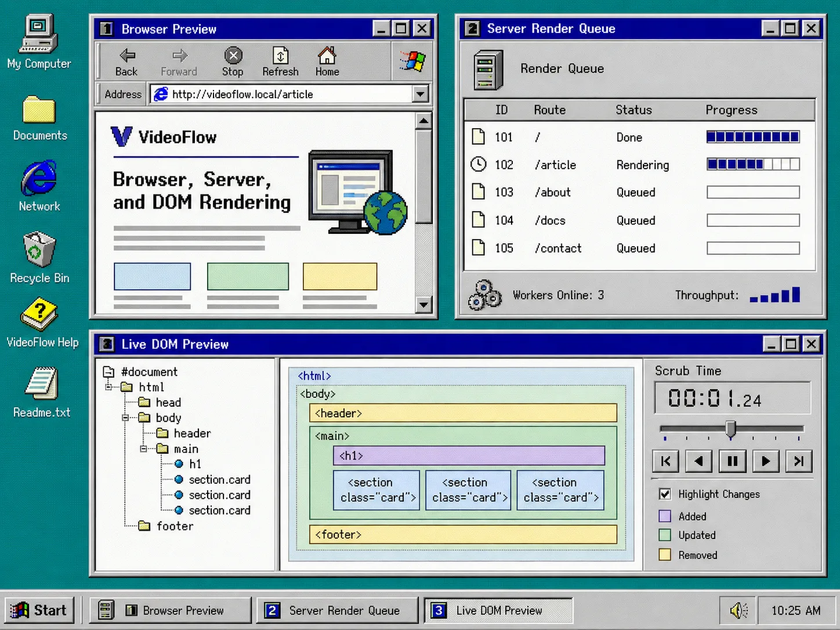The height and width of the screenshot is (630, 840).
Task: Click the purple Added color swatch
Action: tap(665, 516)
